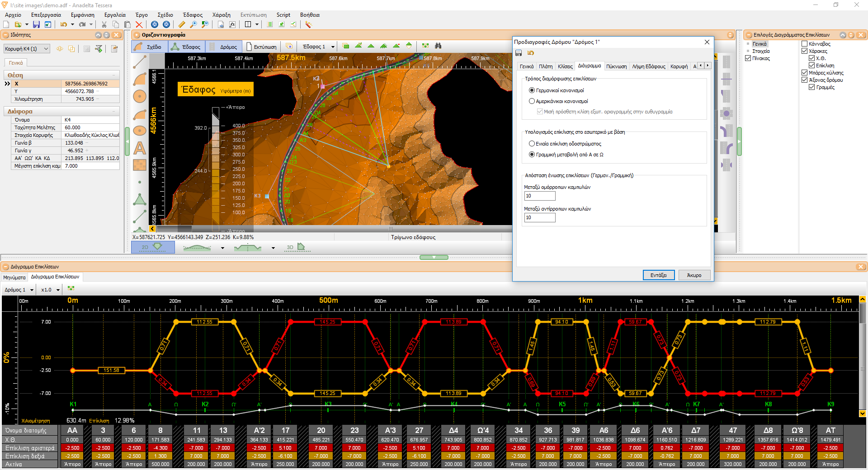Image resolution: width=868 pixels, height=470 pixels.
Task: Select the hatch pattern tool
Action: (x=140, y=165)
